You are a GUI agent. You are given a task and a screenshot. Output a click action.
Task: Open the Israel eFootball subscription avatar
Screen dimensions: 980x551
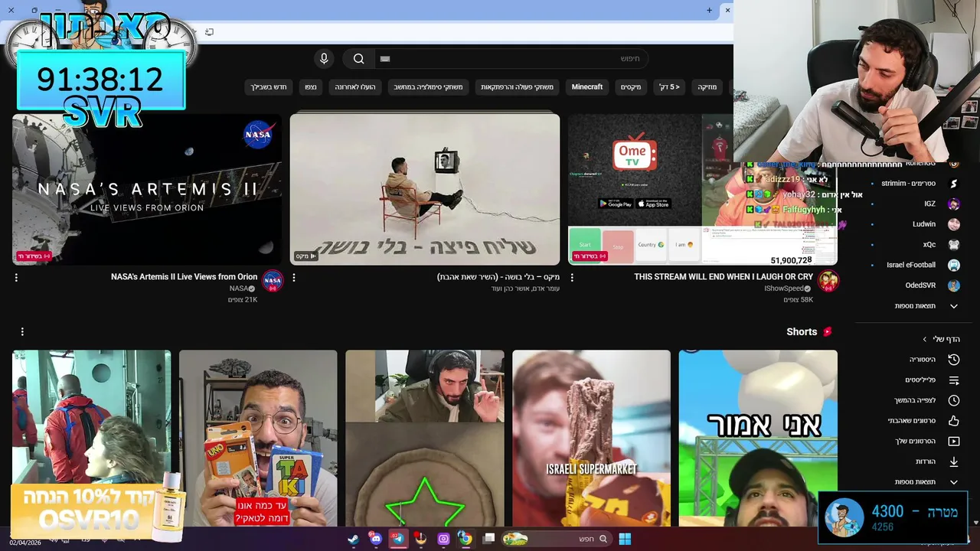[954, 266]
